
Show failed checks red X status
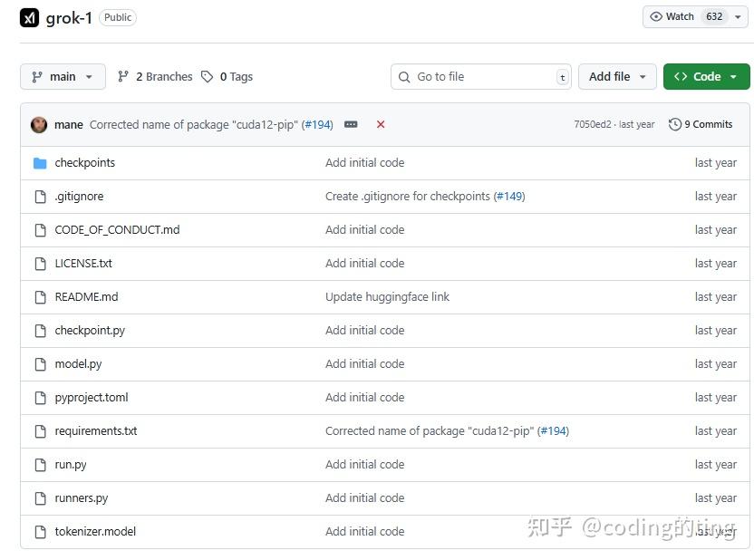click(381, 124)
